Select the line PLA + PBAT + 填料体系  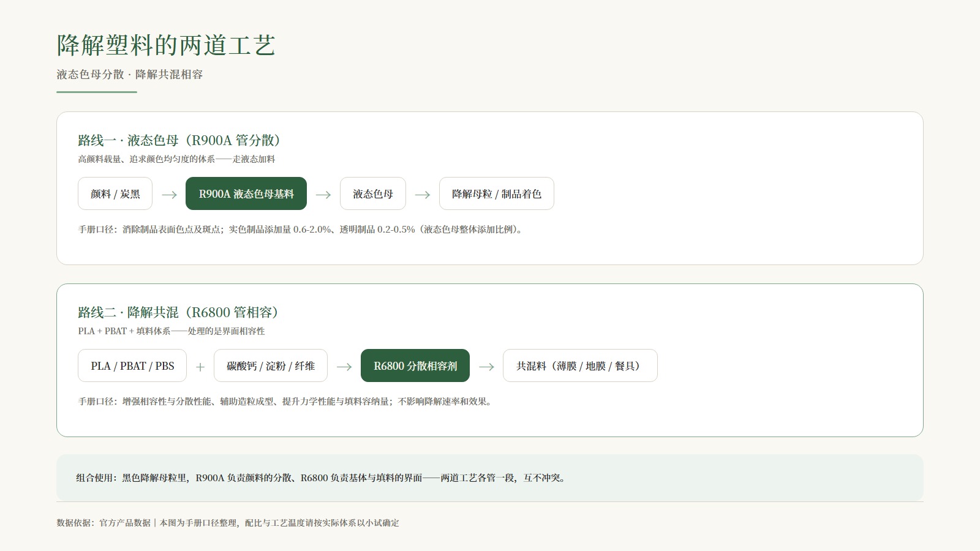coord(171,331)
